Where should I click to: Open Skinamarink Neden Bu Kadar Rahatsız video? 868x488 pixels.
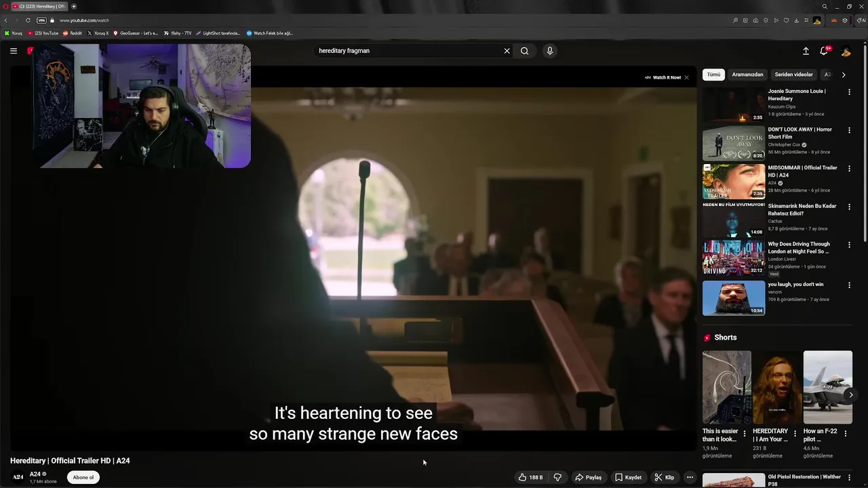coord(734,220)
